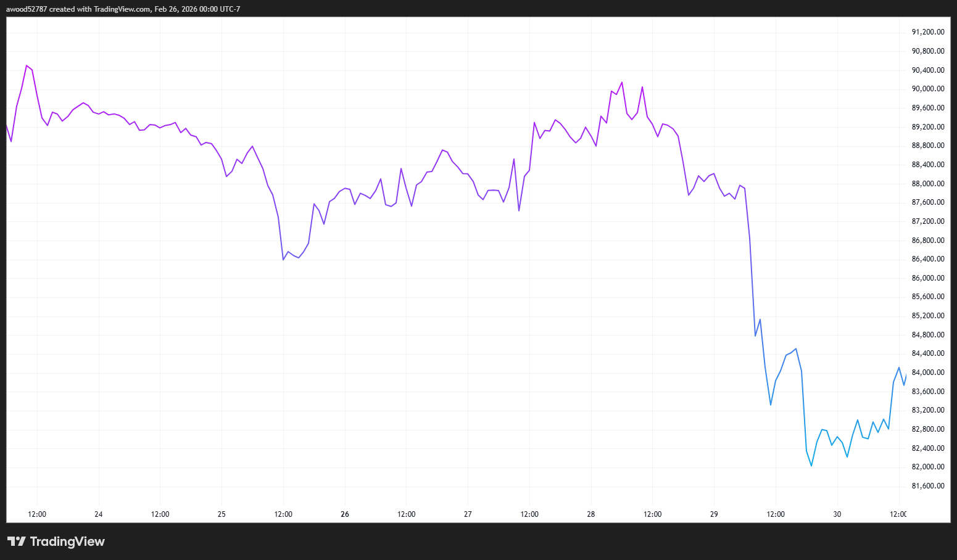Select the 81,600.00 price axis label
The image size is (957, 560).
pyautogui.click(x=927, y=485)
